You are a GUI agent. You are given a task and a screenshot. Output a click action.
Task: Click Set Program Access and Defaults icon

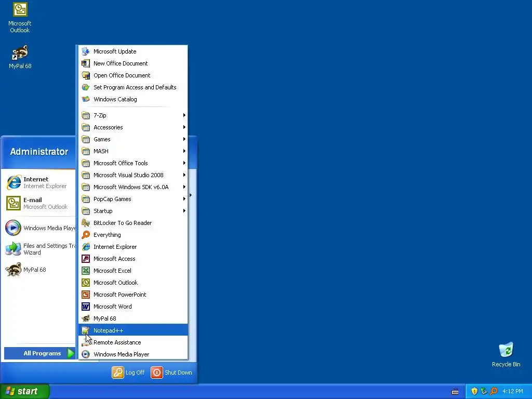click(x=86, y=87)
